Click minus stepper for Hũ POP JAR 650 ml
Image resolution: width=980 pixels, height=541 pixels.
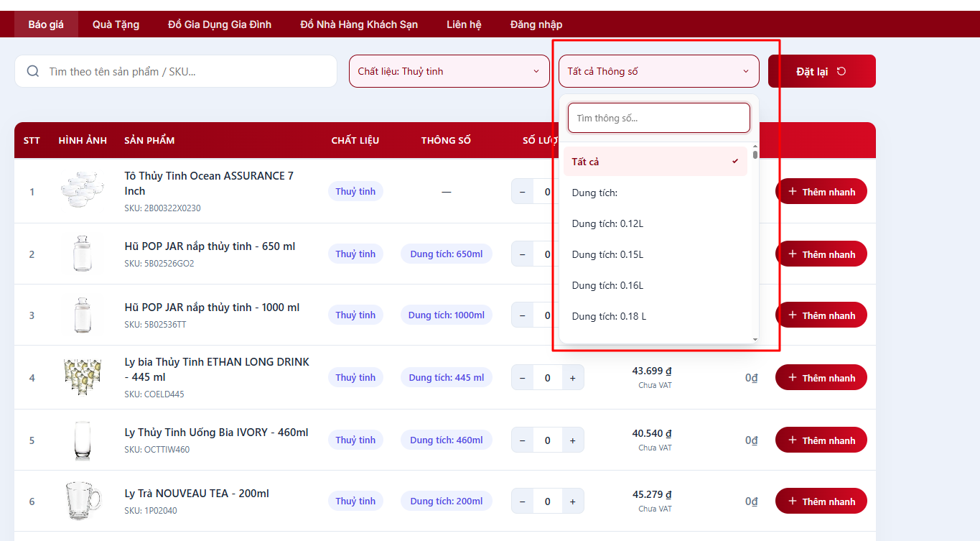[522, 254]
